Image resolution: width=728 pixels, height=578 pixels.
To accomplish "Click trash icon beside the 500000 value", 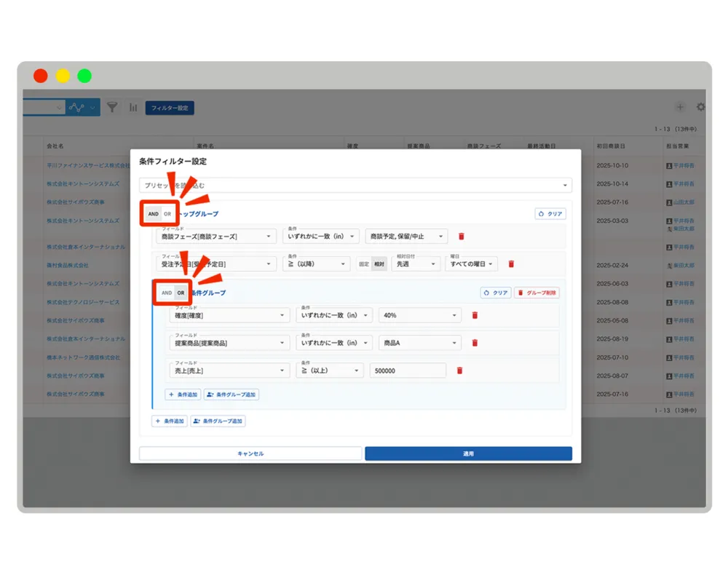I will pyautogui.click(x=459, y=371).
